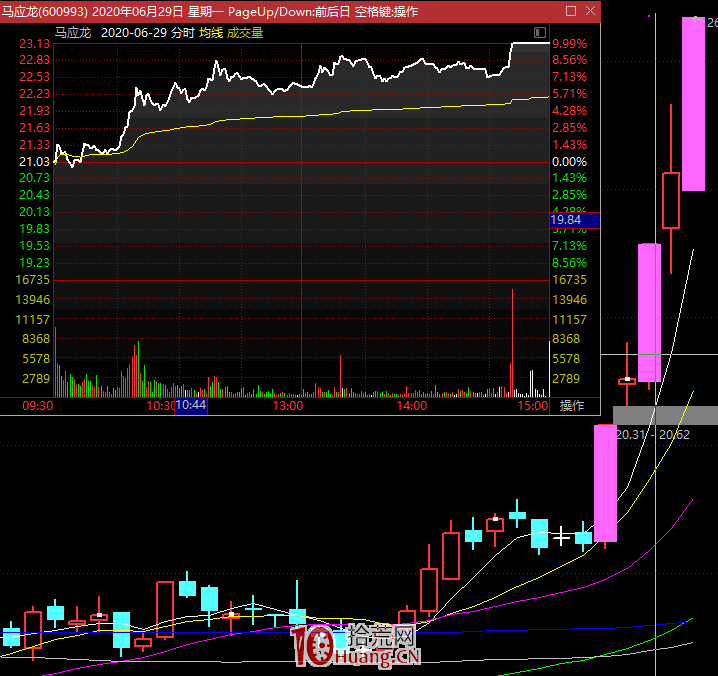Click the tall volume spike before 15:00
This screenshot has height=676, width=718.
click(x=512, y=343)
